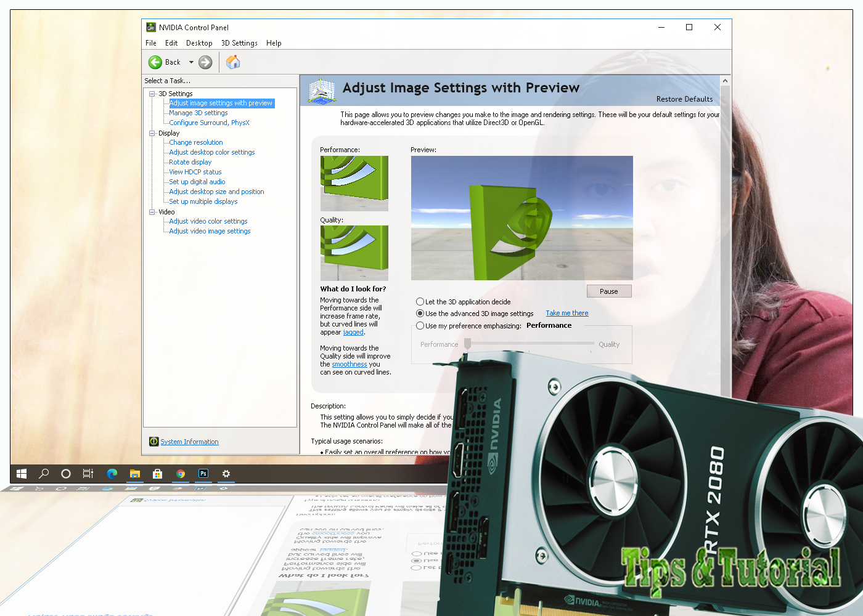The width and height of the screenshot is (863, 616).
Task: Click the 'smoothness' hyperlink
Action: coord(350,364)
